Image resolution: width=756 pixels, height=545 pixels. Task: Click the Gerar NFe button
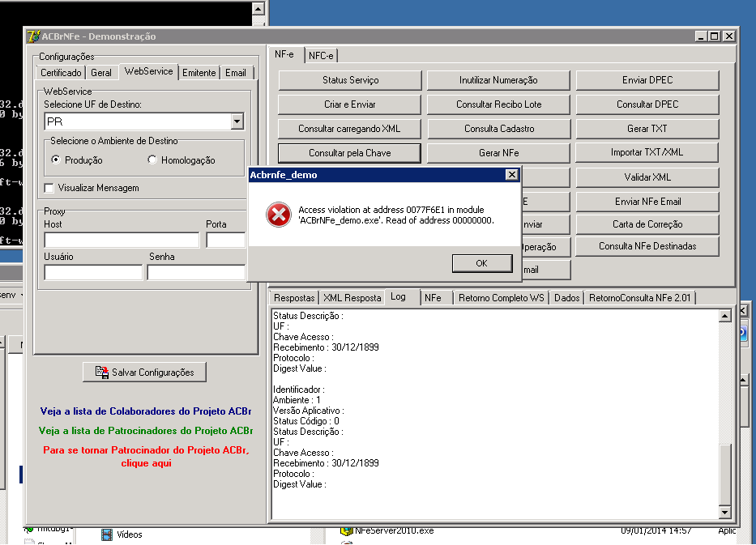click(498, 153)
